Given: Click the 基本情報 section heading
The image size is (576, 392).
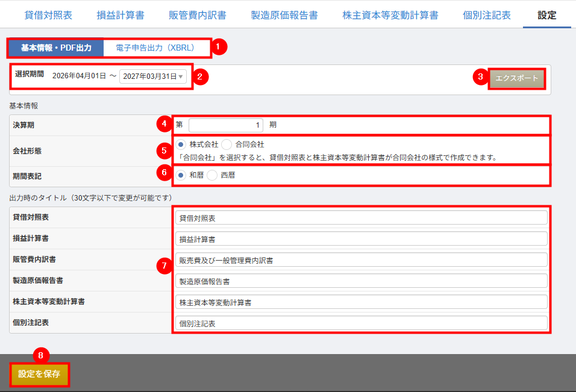Looking at the screenshot, I should tap(23, 106).
